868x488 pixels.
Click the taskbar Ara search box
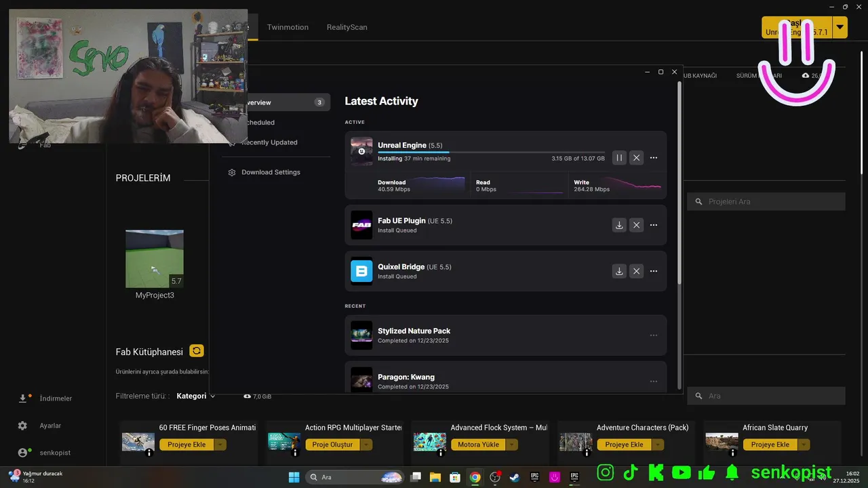(355, 477)
